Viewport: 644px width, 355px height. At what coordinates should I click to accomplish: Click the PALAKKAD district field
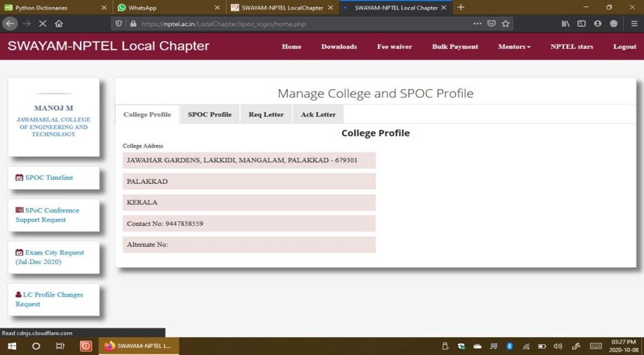point(249,181)
